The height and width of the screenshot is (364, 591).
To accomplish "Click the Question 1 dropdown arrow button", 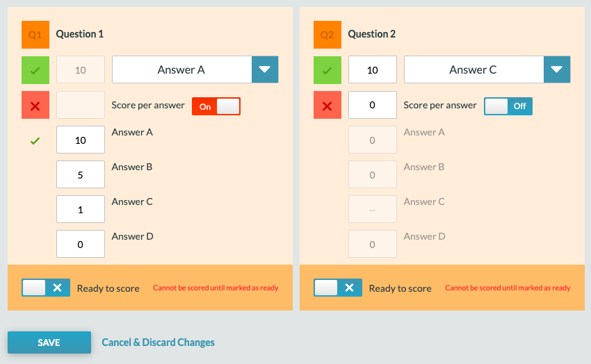I will 264,70.
